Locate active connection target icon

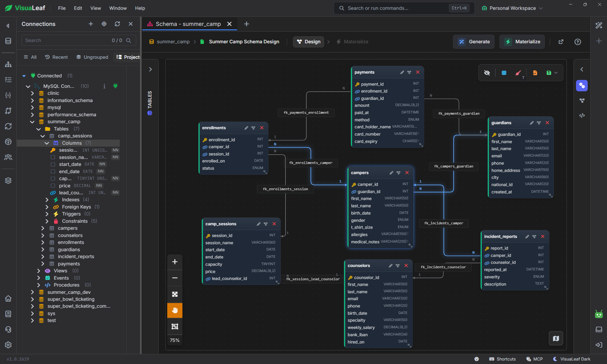[x=104, y=24]
